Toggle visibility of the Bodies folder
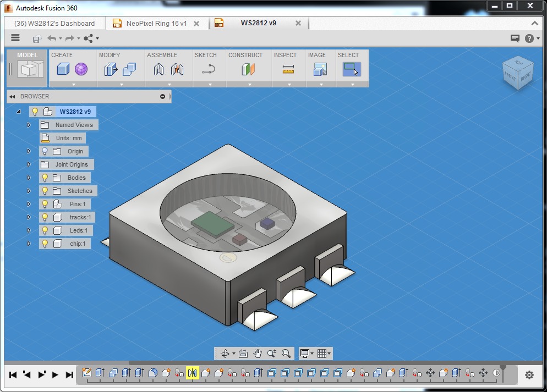This screenshot has width=547, height=392. pyautogui.click(x=45, y=178)
